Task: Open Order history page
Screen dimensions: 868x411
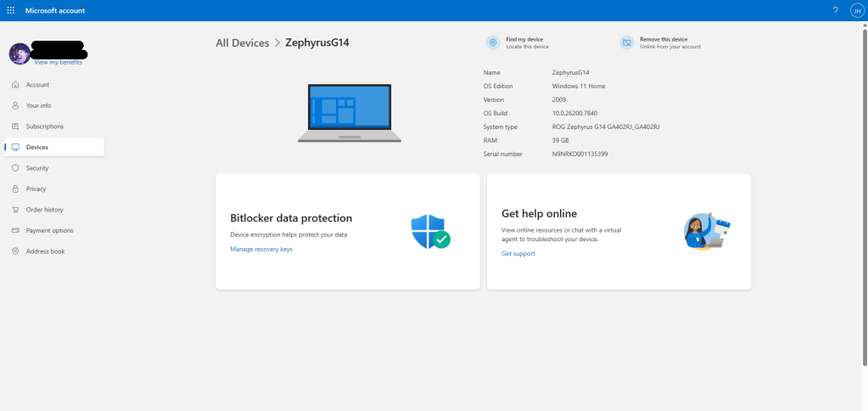Action: (x=45, y=210)
